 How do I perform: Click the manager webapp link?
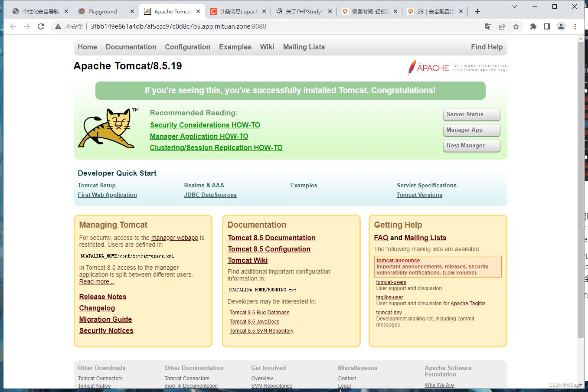(x=175, y=238)
